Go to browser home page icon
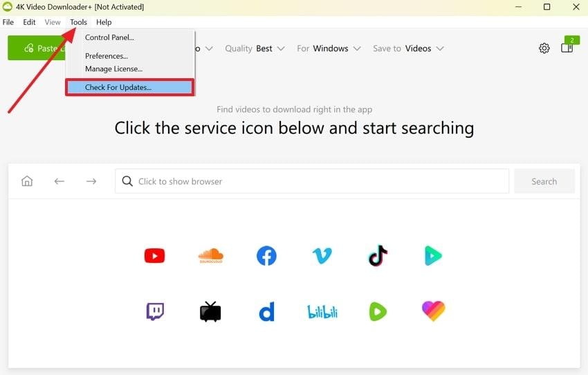This screenshot has width=588, height=375. [27, 181]
